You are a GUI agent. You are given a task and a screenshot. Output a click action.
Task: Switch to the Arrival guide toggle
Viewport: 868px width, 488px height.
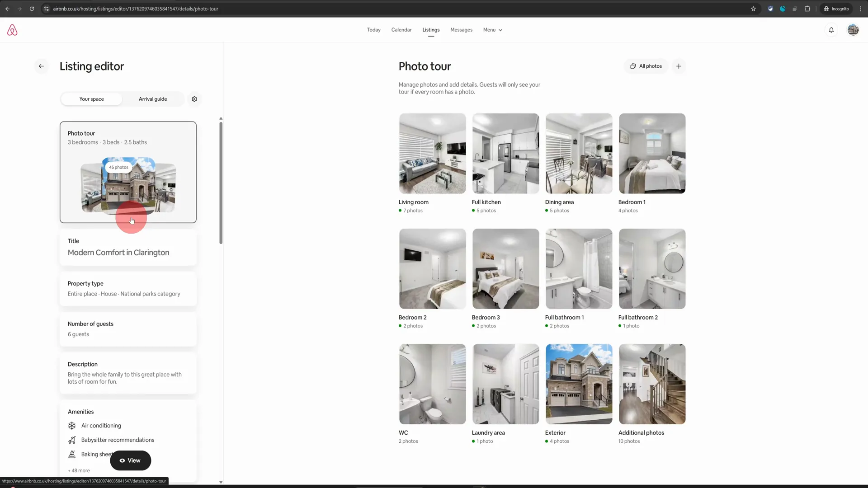point(153,99)
